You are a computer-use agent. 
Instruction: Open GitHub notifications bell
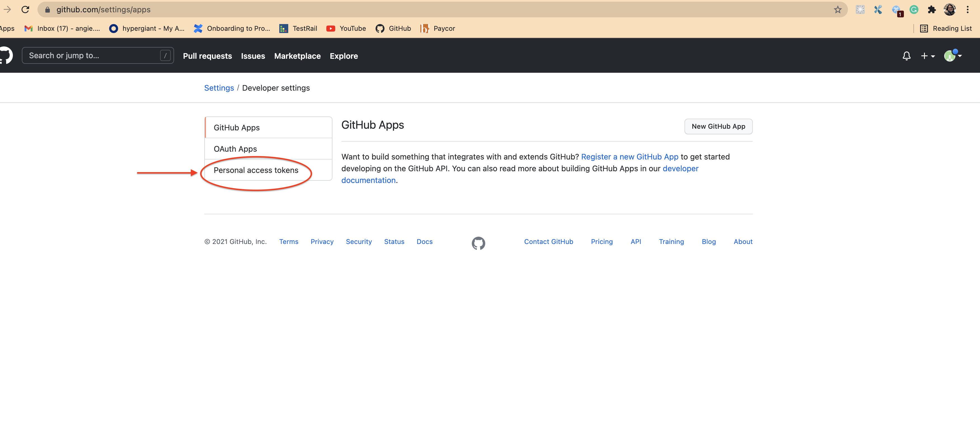tap(907, 55)
